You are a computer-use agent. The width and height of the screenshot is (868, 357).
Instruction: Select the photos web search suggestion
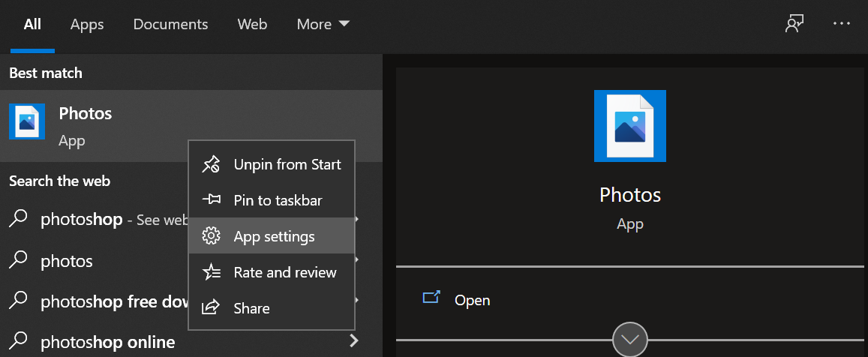(x=67, y=261)
